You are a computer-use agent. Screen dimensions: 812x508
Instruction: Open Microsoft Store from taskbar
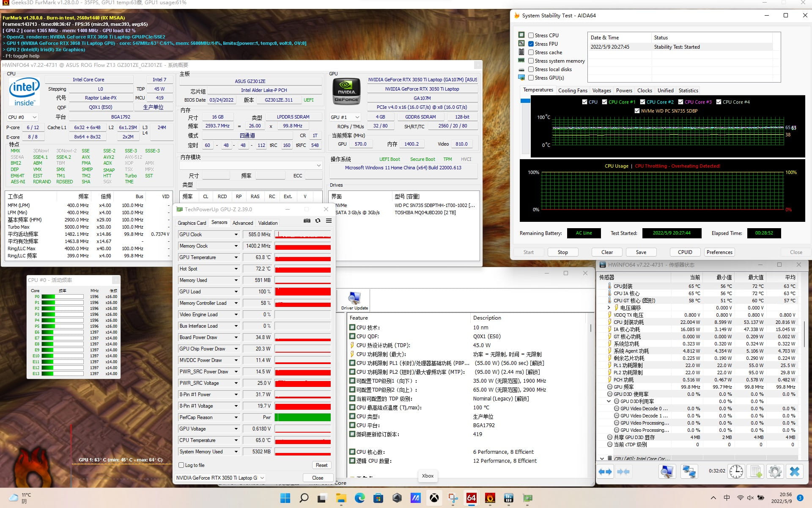(x=378, y=498)
